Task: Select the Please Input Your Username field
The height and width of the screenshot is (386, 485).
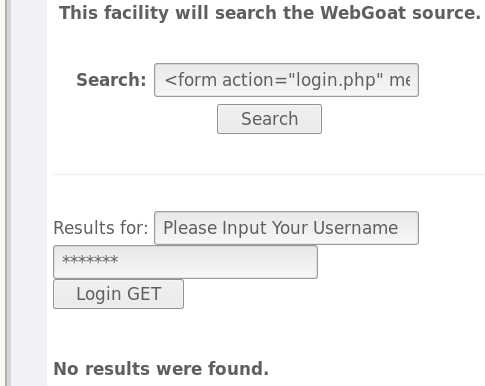Action: click(286, 228)
